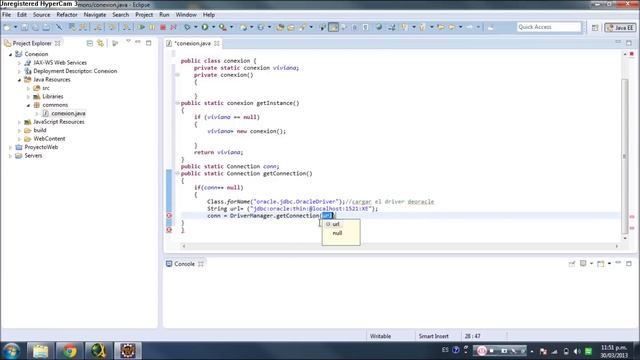Open Windows Explorer from the taskbar
This screenshot has height=360, width=640.
[40, 351]
